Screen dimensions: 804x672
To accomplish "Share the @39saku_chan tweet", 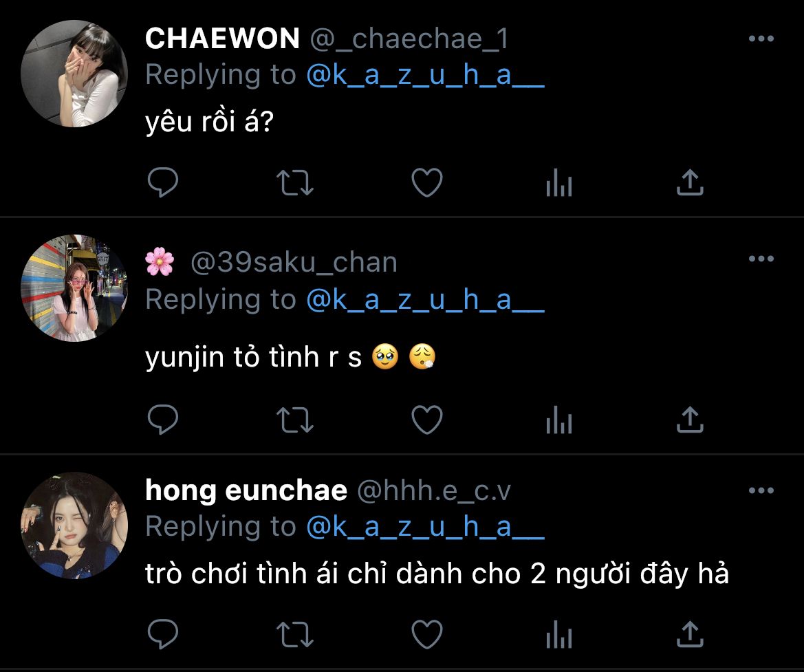I will (x=690, y=419).
